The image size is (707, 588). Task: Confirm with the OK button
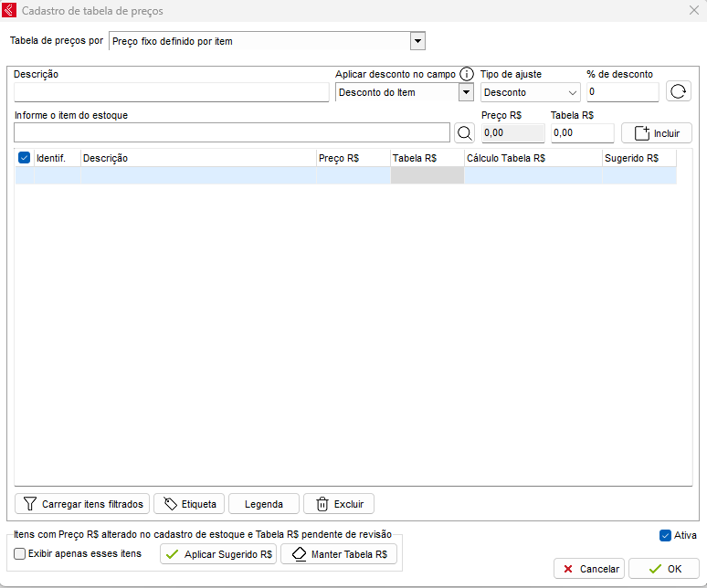tap(664, 569)
